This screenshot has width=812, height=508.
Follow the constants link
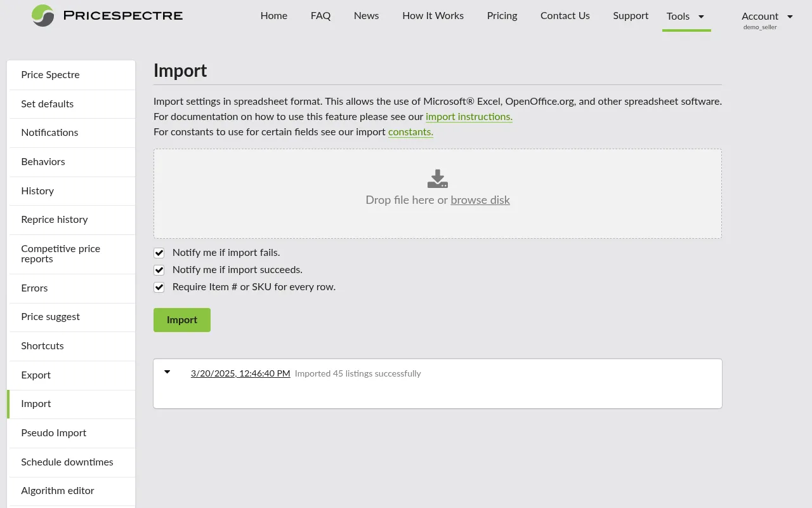(x=410, y=132)
